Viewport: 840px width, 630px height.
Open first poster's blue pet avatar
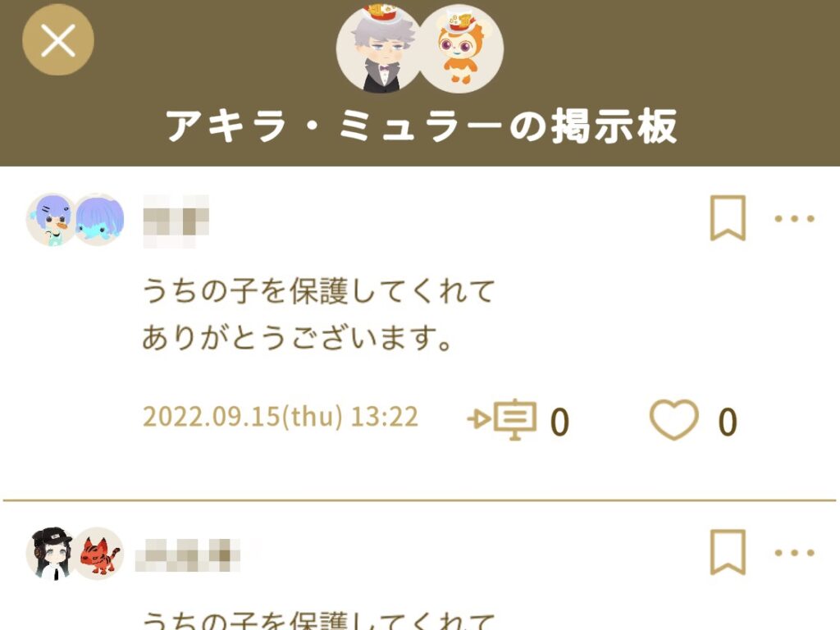pyautogui.click(x=99, y=220)
